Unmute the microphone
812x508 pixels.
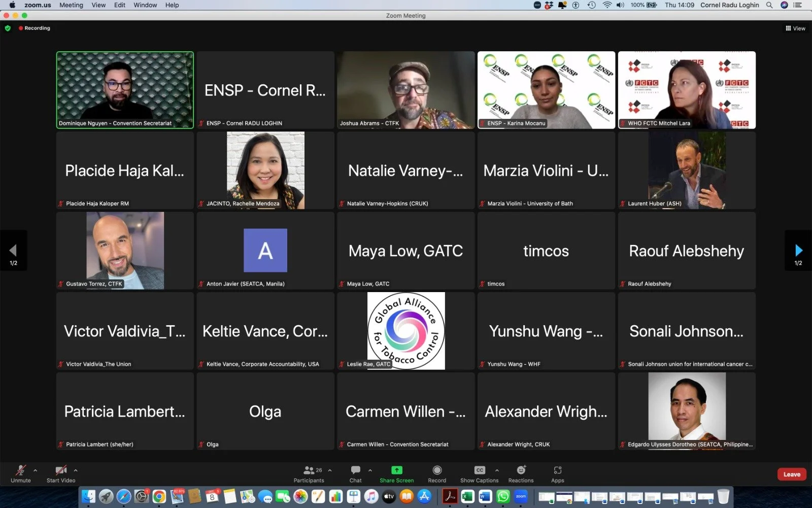[21, 474]
